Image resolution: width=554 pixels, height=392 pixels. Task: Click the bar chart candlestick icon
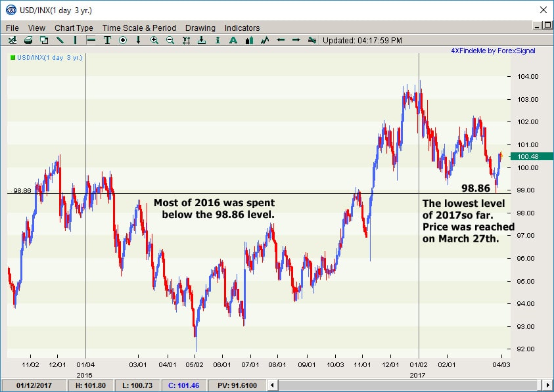coord(249,40)
